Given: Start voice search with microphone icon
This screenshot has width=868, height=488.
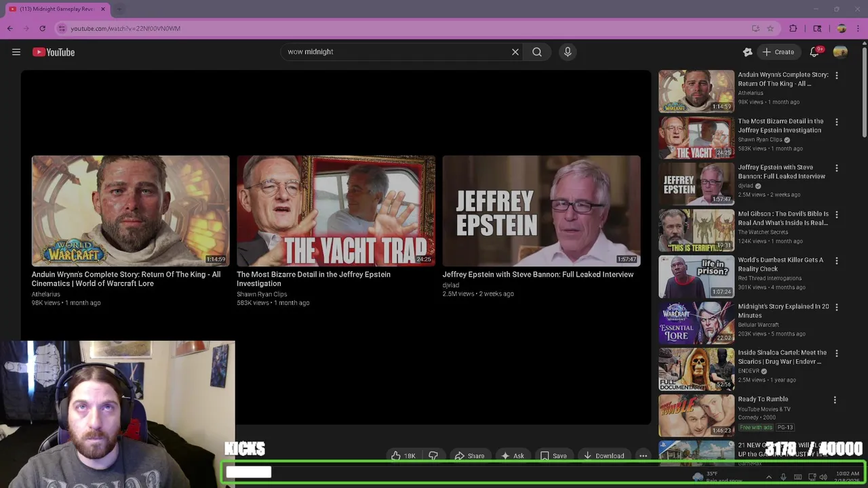Looking at the screenshot, I should [568, 52].
